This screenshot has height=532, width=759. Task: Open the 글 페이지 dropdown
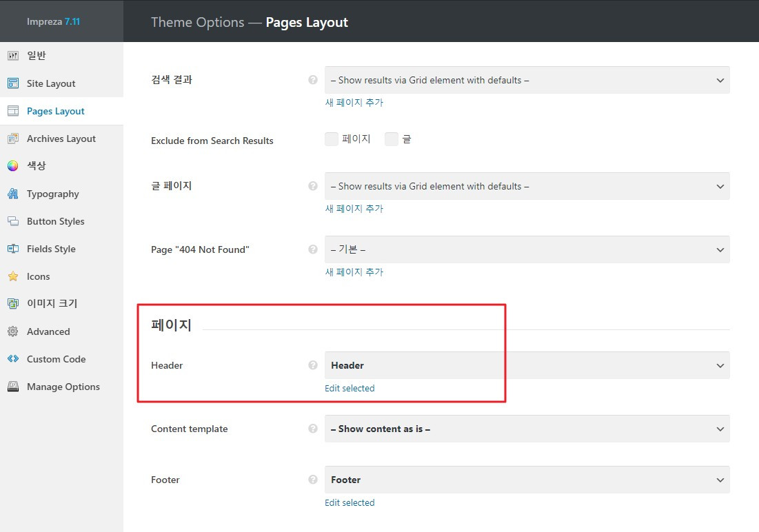[x=527, y=186]
